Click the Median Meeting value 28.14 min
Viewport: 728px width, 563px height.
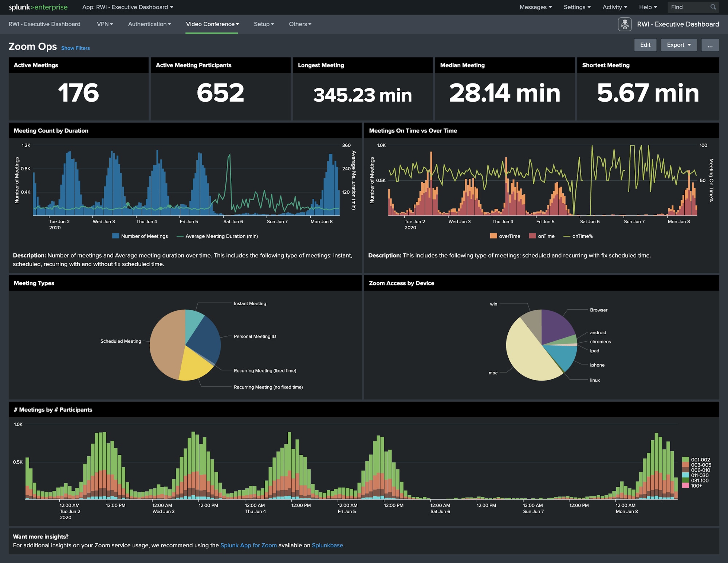point(504,92)
